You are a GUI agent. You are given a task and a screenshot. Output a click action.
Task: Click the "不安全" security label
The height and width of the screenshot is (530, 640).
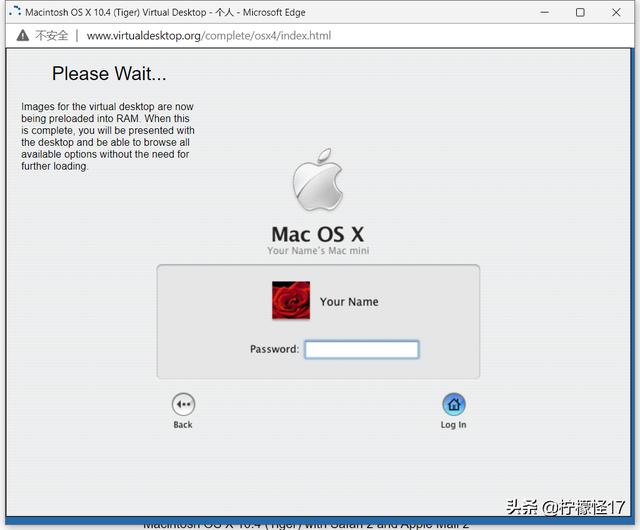click(51, 36)
